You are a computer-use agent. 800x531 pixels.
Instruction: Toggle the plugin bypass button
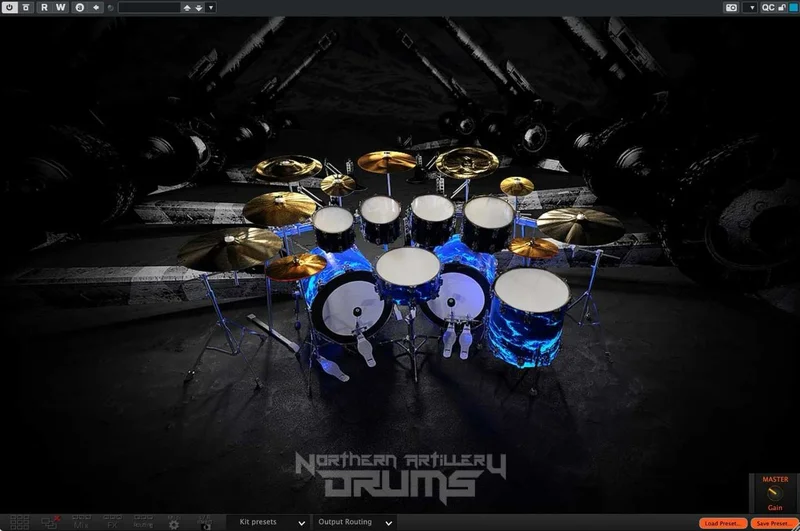coord(26,7)
